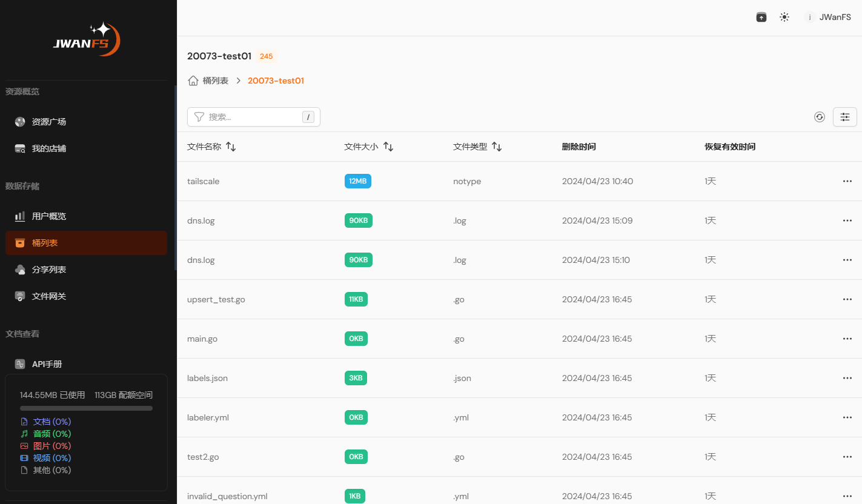This screenshot has width=862, height=504.
Task: Click the 删除时间 column header
Action: pos(579,147)
